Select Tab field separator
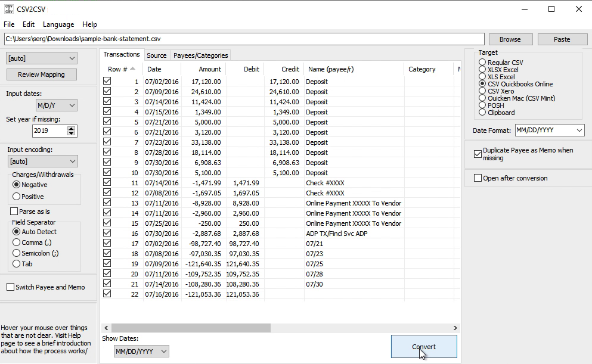The height and width of the screenshot is (364, 592). click(x=16, y=264)
